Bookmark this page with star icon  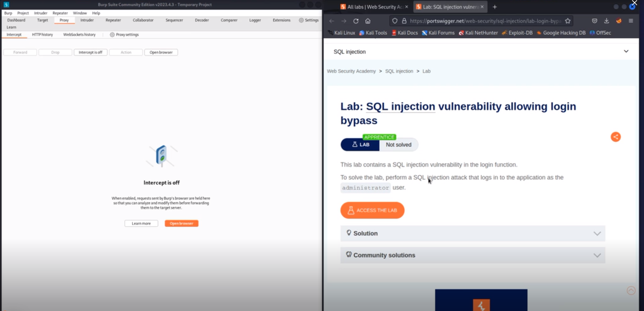568,21
